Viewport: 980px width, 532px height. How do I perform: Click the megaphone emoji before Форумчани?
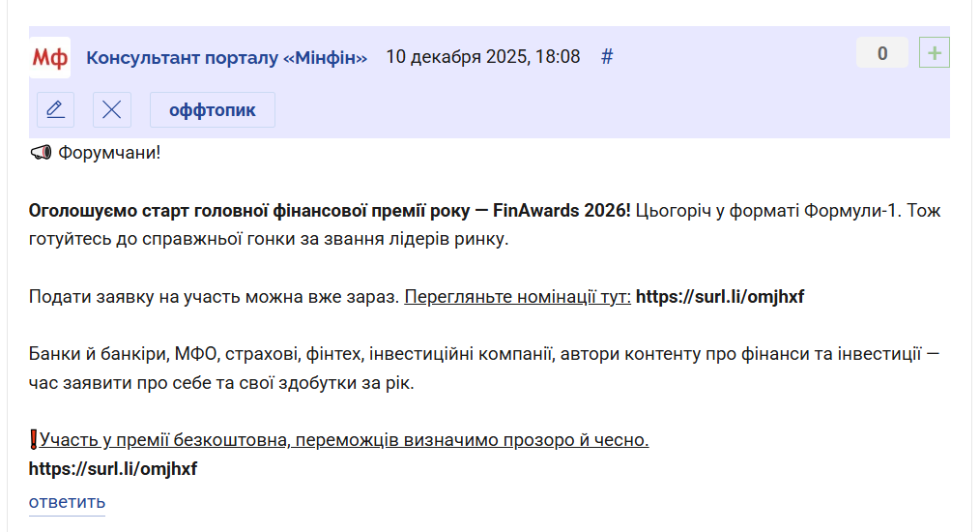40,153
